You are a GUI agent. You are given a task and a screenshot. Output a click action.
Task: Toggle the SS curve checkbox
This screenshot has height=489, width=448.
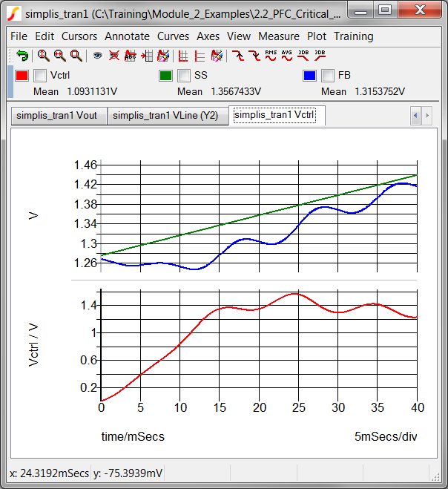click(184, 76)
